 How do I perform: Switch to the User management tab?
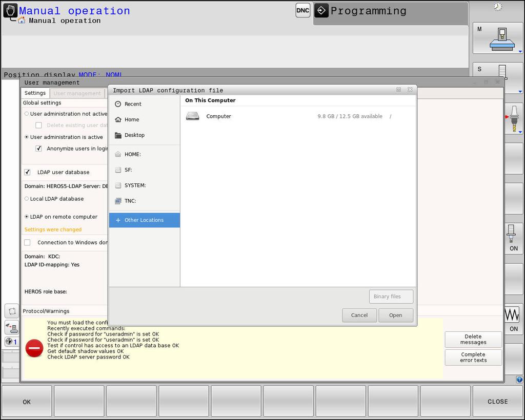pos(77,93)
